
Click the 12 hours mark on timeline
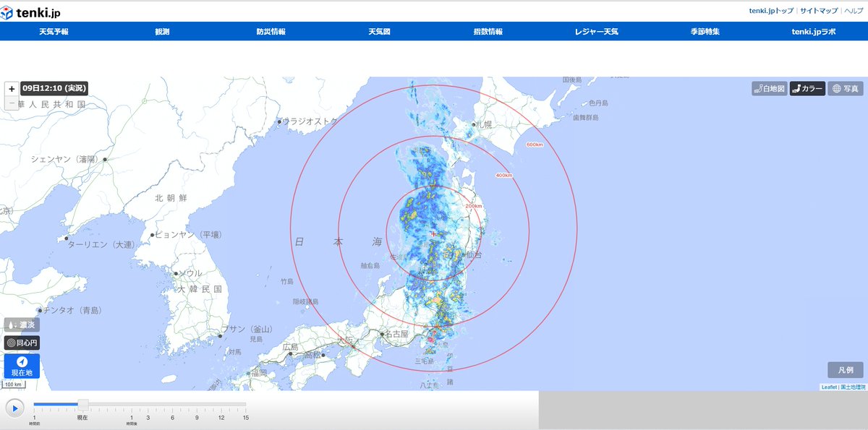(x=221, y=418)
